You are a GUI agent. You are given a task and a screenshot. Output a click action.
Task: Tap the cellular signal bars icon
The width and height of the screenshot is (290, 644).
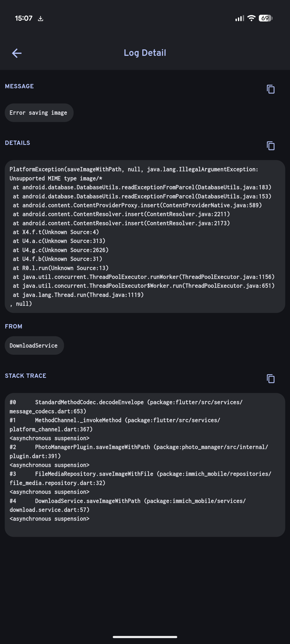click(240, 18)
